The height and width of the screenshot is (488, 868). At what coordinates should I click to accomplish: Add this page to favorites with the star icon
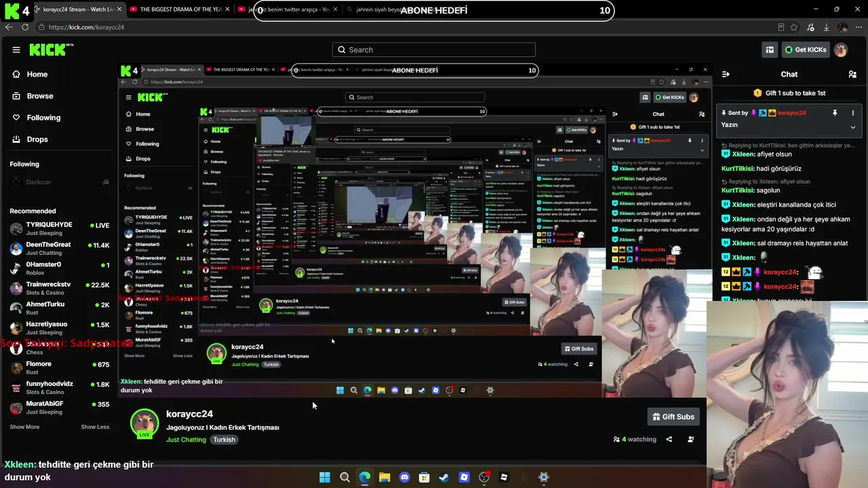coord(793,27)
